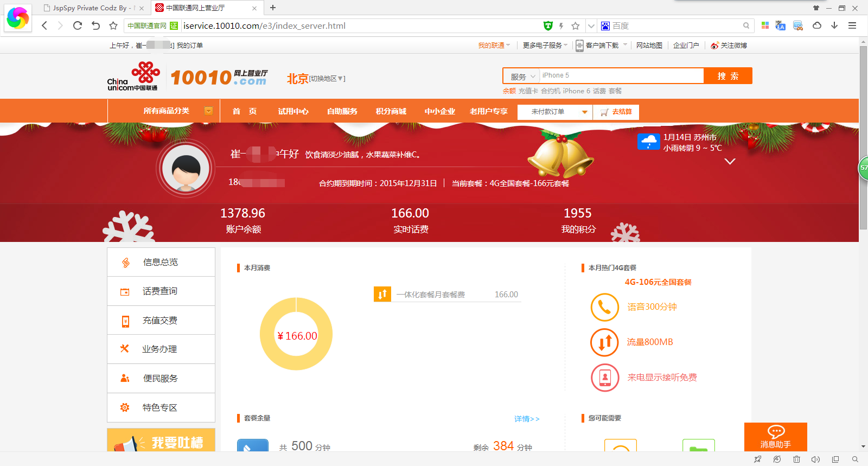Open 中小企业 navigation item
This screenshot has width=868, height=466.
(440, 111)
